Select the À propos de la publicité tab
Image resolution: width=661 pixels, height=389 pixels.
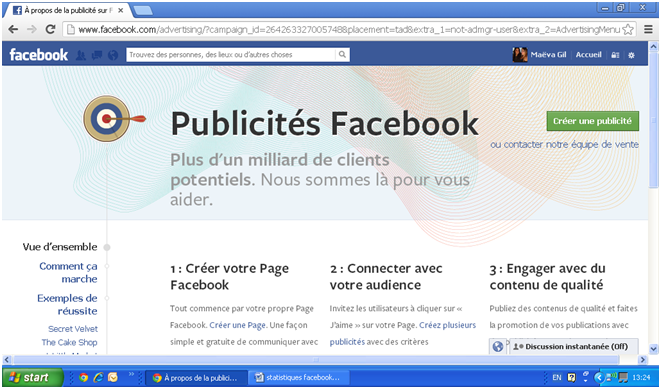(67, 11)
